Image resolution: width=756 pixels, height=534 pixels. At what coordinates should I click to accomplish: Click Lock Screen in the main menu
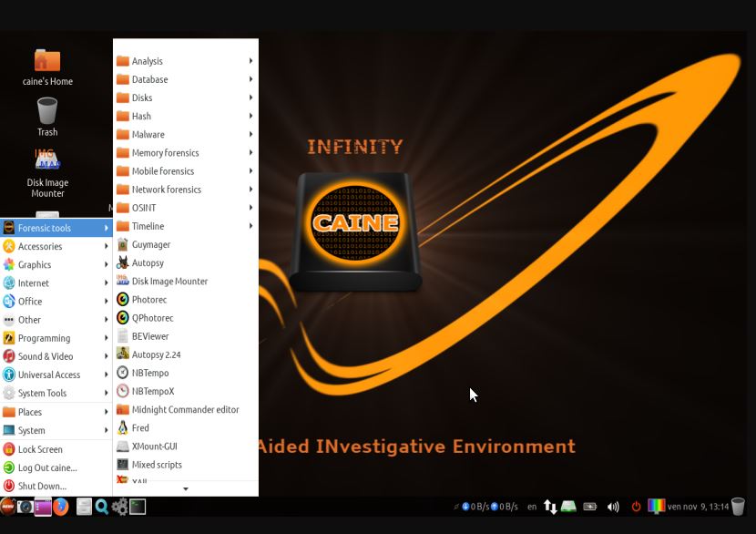point(56,449)
